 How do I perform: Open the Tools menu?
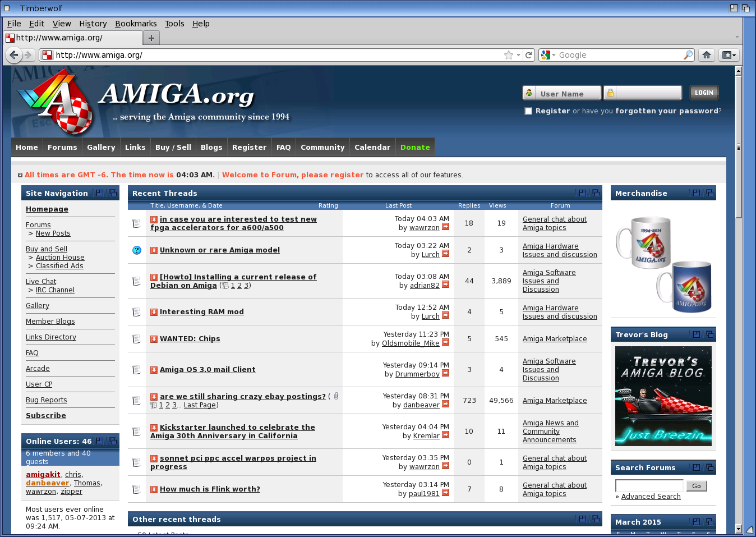[174, 24]
